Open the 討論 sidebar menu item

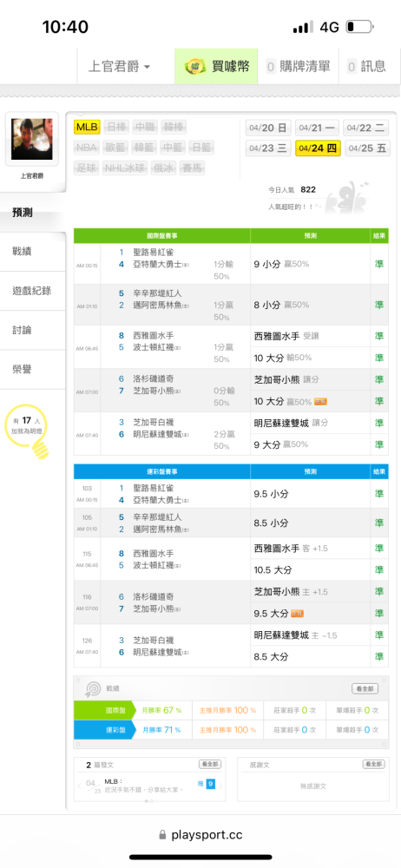[x=32, y=330]
